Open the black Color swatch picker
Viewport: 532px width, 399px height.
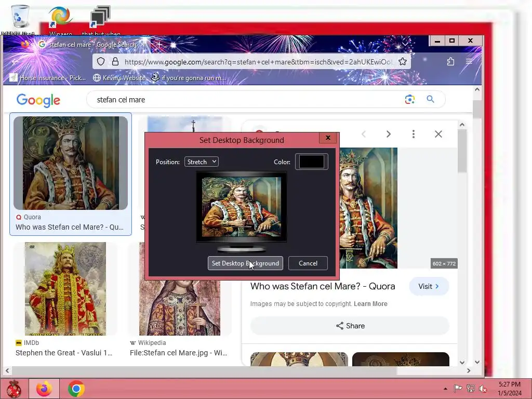[312, 162]
